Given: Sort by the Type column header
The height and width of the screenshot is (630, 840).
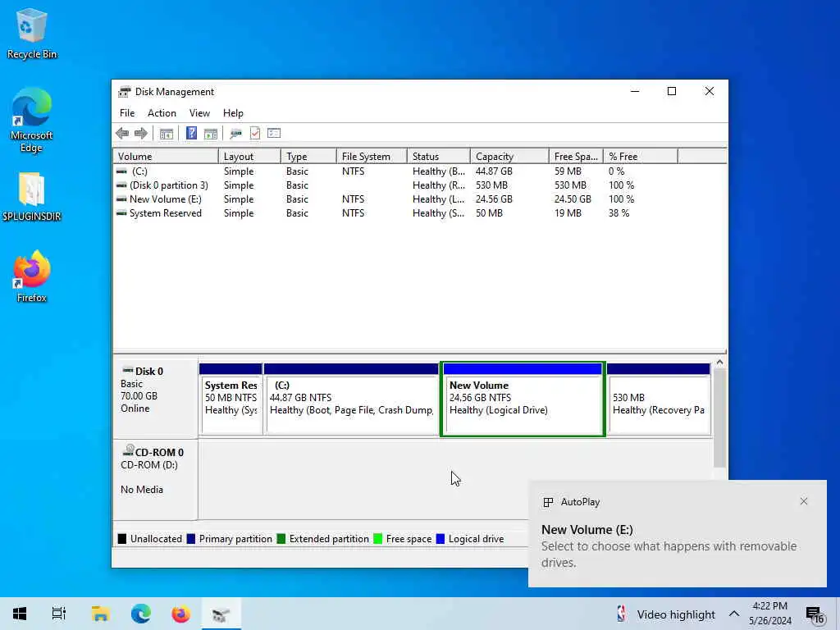Looking at the screenshot, I should [308, 157].
